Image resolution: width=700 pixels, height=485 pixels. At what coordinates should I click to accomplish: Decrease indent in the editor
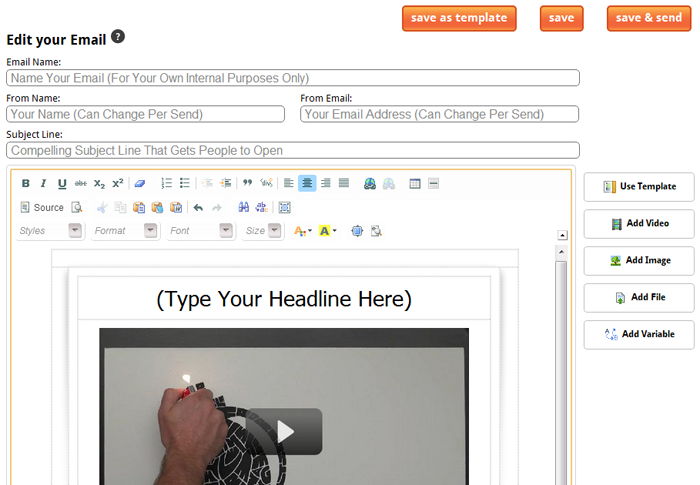coord(207,183)
